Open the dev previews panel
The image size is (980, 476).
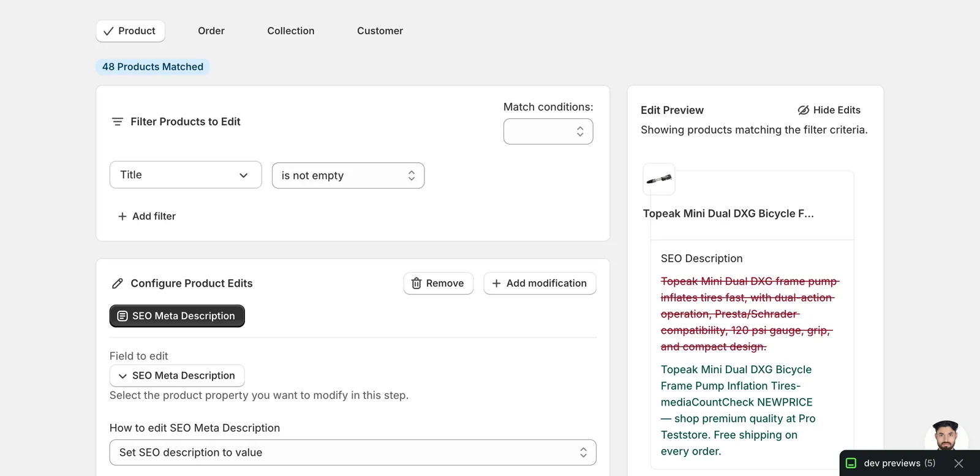click(899, 464)
